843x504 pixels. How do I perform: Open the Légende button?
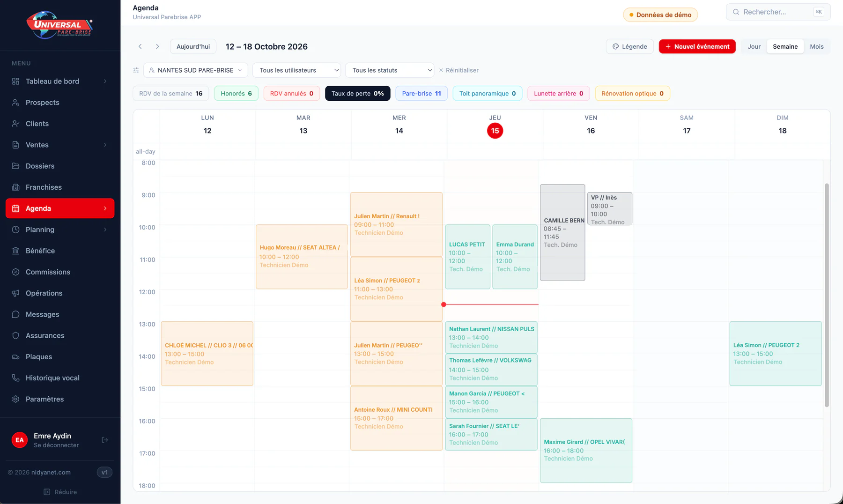pyautogui.click(x=630, y=46)
